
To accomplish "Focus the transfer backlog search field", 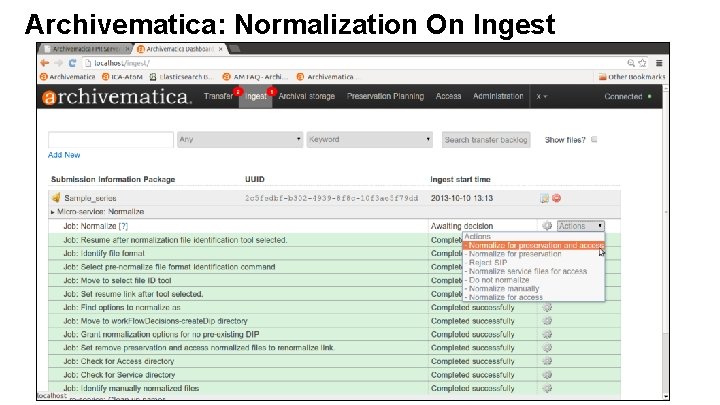I will click(111, 139).
